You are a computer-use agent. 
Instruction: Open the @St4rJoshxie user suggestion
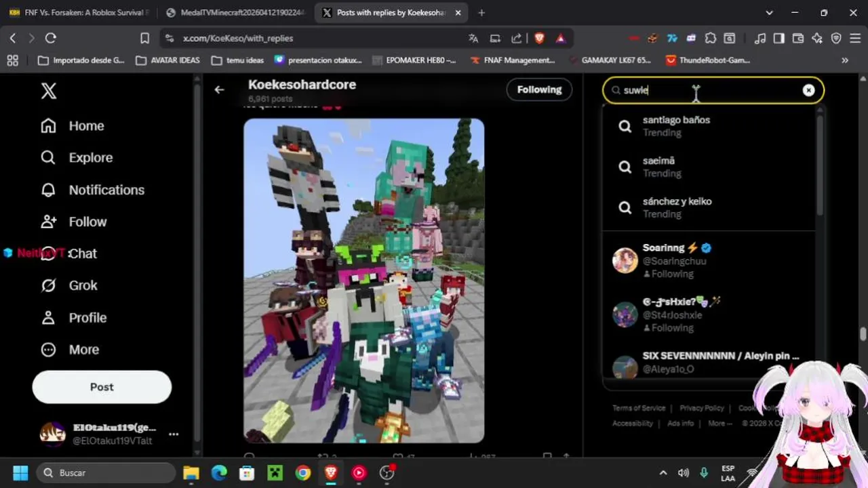pyautogui.click(x=709, y=314)
